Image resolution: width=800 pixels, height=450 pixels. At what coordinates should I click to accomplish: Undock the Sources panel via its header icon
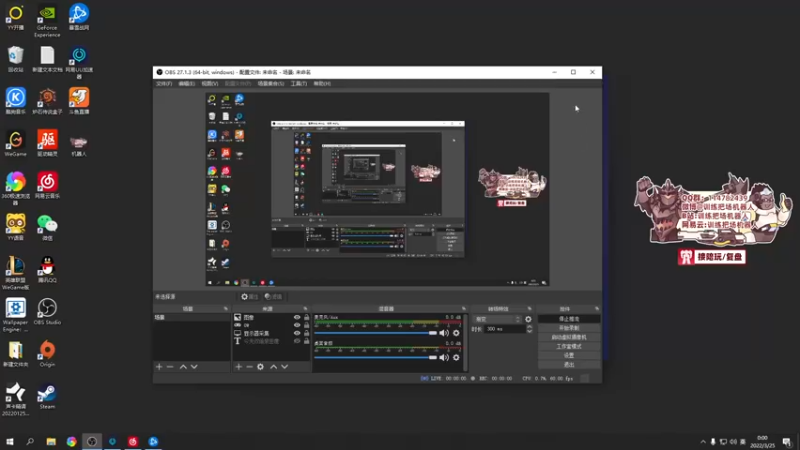click(306, 309)
